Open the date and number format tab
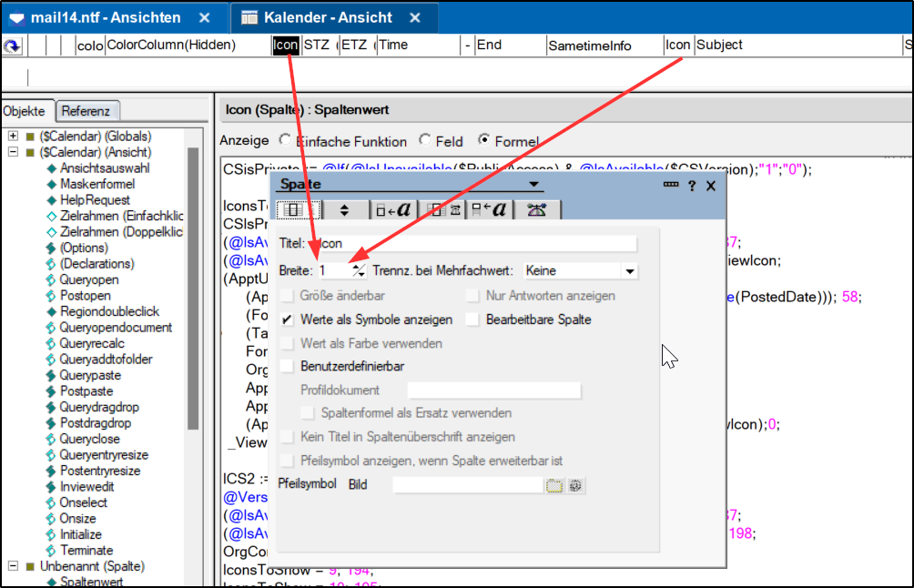Viewport: 914px width, 588px height. coord(443,210)
